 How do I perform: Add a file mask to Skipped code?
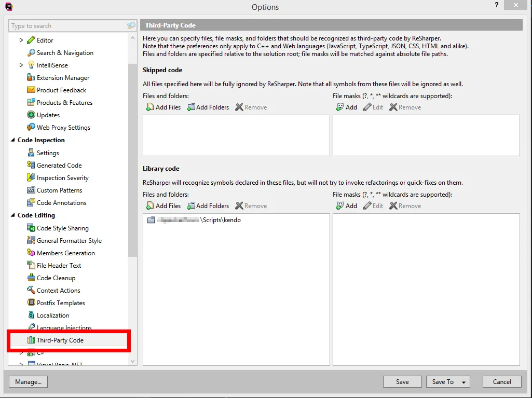point(346,107)
